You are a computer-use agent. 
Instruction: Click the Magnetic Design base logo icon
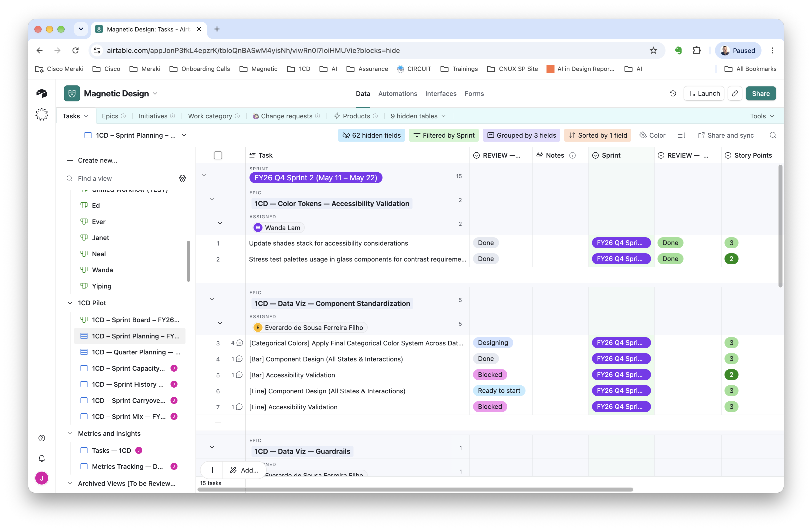tap(72, 93)
